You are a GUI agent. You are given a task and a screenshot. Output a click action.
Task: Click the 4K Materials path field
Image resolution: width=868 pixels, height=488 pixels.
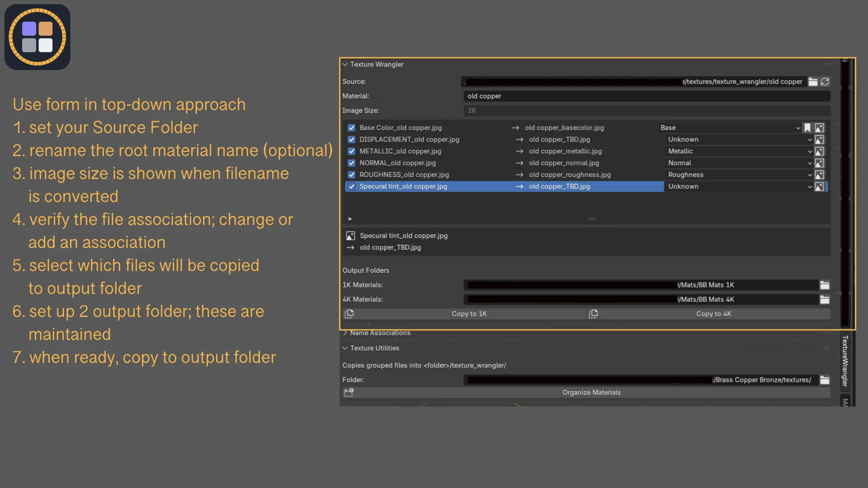point(641,300)
